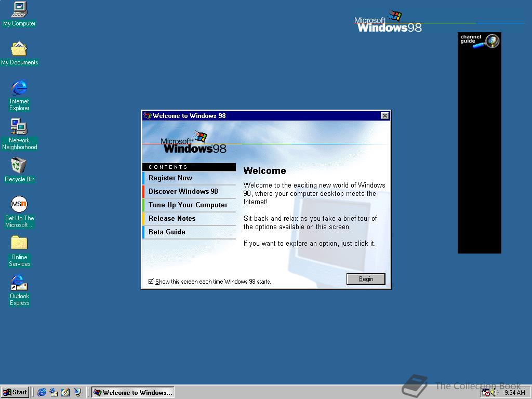Open Release Notes in Contents
The width and height of the screenshot is (532, 399).
click(189, 219)
